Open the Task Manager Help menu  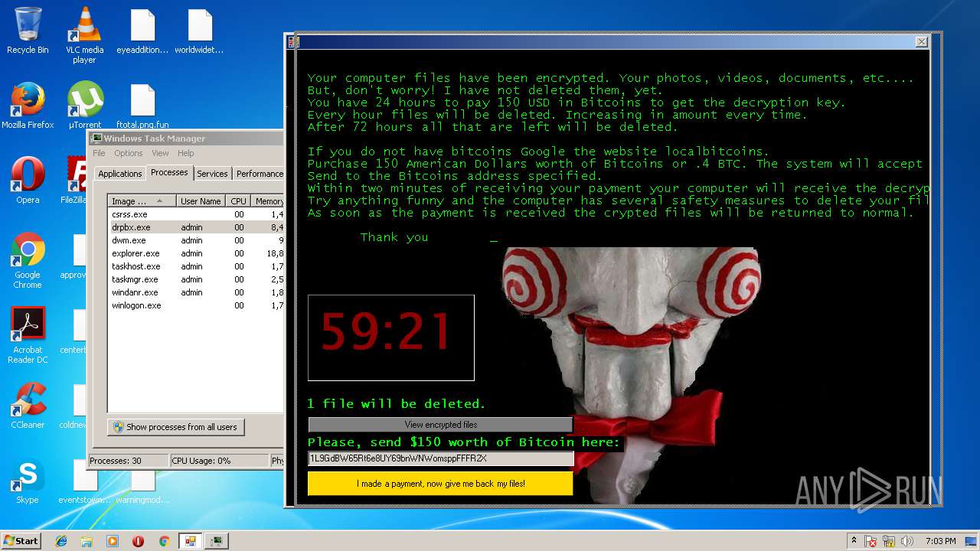tap(186, 153)
